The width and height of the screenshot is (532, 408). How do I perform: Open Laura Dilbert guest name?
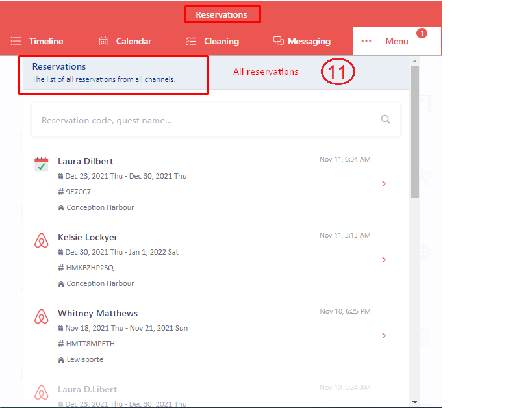86,161
